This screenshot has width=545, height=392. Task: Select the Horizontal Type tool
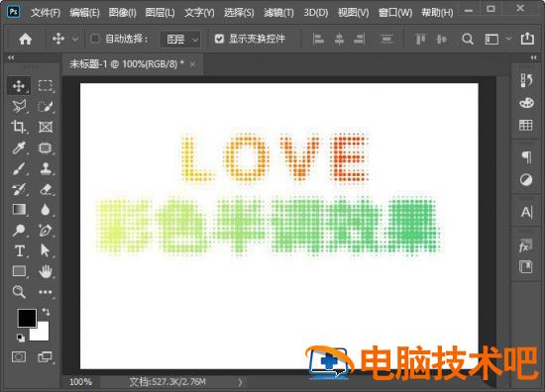20,250
